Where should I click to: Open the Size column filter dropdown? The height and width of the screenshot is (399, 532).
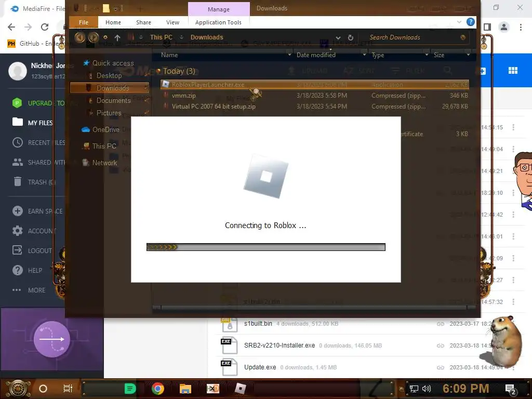click(x=468, y=55)
